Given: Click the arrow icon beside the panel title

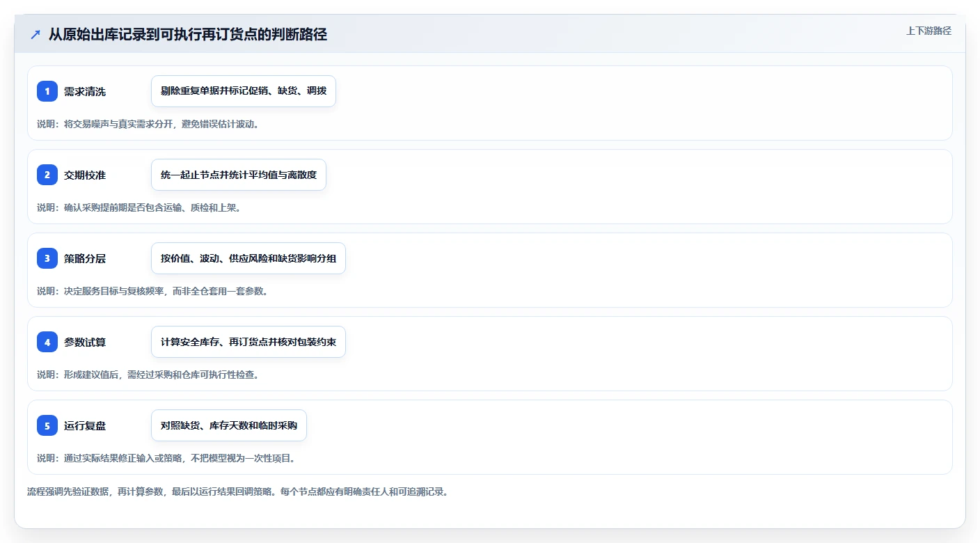Looking at the screenshot, I should click(x=35, y=35).
